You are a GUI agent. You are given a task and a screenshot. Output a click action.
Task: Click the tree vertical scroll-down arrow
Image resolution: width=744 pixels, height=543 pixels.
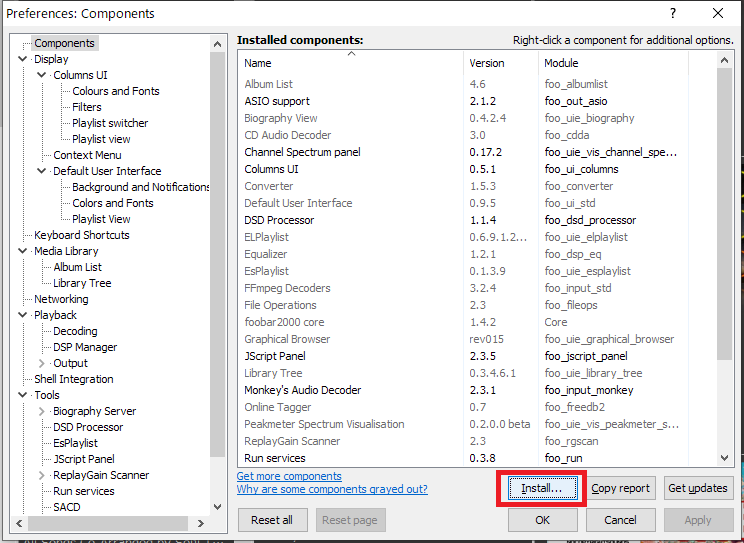coord(217,507)
